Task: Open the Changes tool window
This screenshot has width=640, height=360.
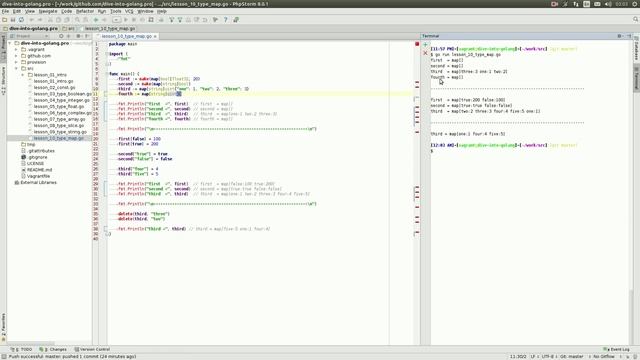Action: click(53, 349)
